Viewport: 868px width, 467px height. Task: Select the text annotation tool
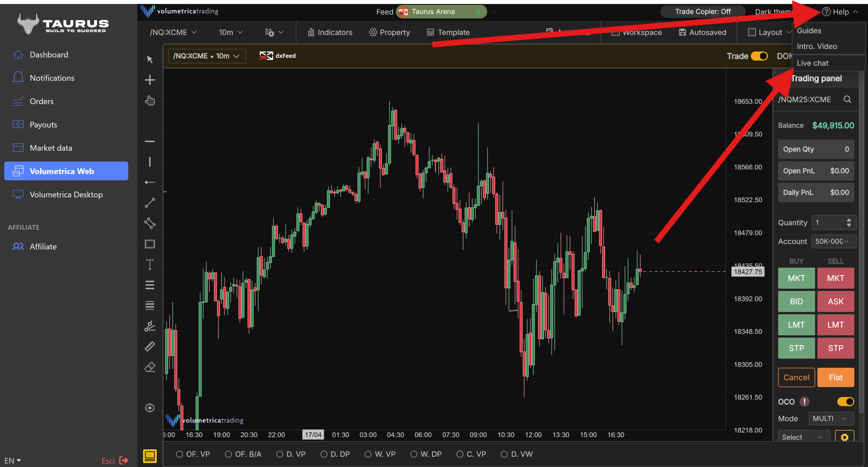150,265
